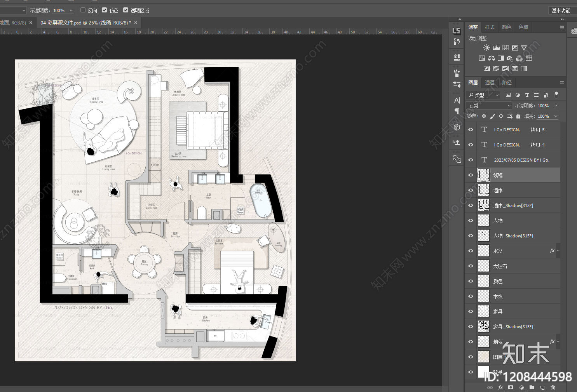This screenshot has width=577, height=392.
Task: Switch to the 样式 tab
Action: [x=490, y=27]
